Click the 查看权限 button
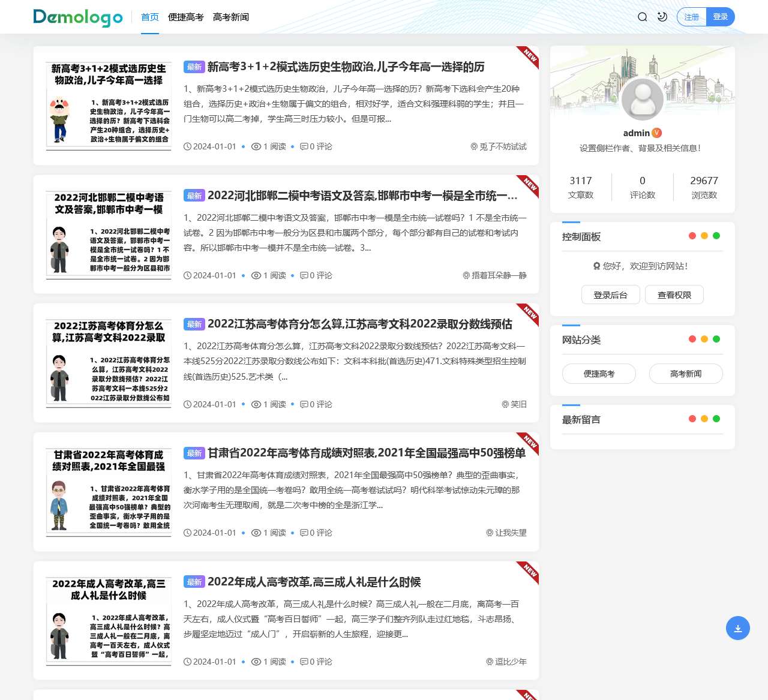This screenshot has height=700, width=768. 674,295
